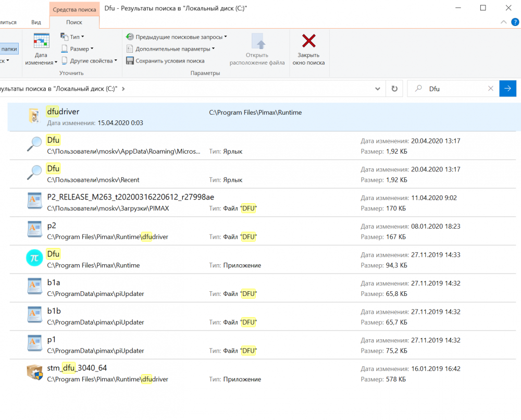Viewport: 521px width, 420px height.
Task: Click the blue arrow to run the search
Action: pyautogui.click(x=507, y=88)
